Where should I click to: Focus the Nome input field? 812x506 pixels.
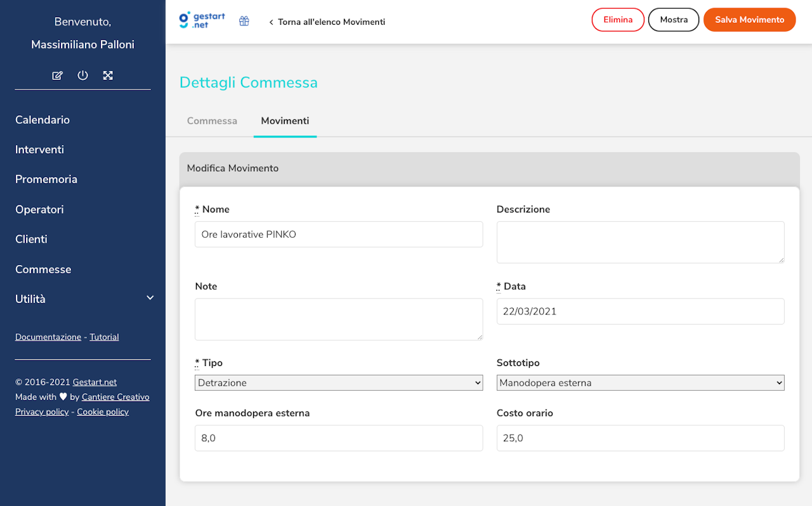[339, 235]
